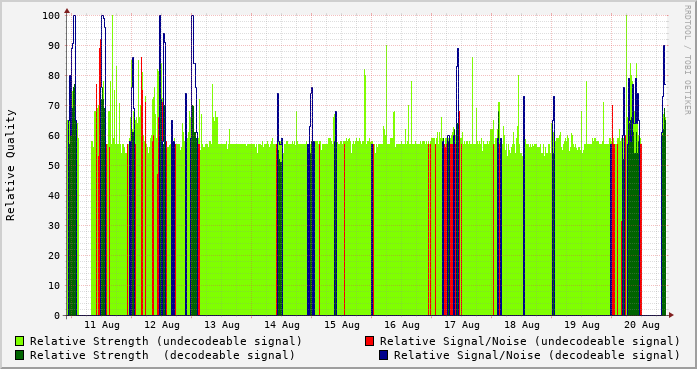Click the 'Relative Quality' vertical axis title
Screen dimensions: 697x369
(10, 165)
